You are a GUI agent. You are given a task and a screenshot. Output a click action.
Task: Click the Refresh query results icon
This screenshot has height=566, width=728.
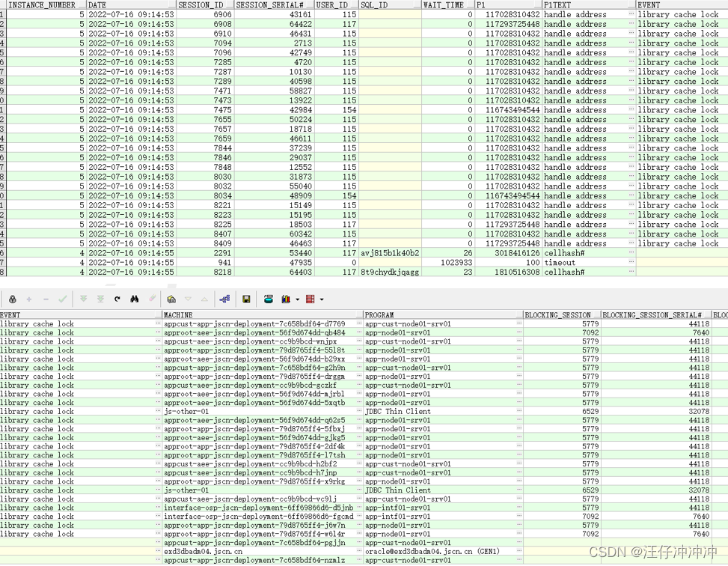pos(118,299)
